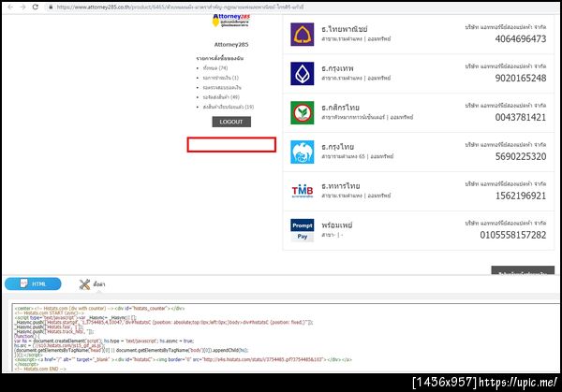Viewport: 562px width, 392px height.
Task: Click the ธ.ไทยพาณิชย์ bank name
Action: [x=344, y=29]
